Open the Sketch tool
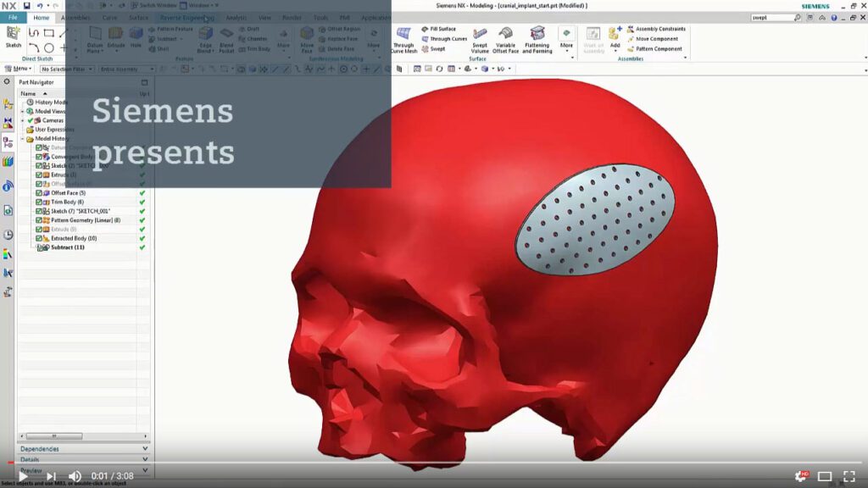This screenshot has width=868, height=488. point(14,37)
